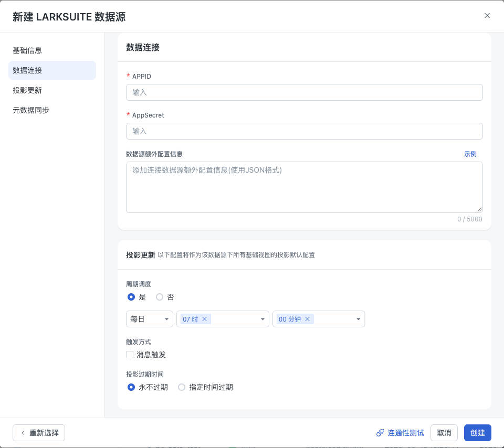Click the 投影过期时间 label
504x448 pixels.
pos(145,375)
